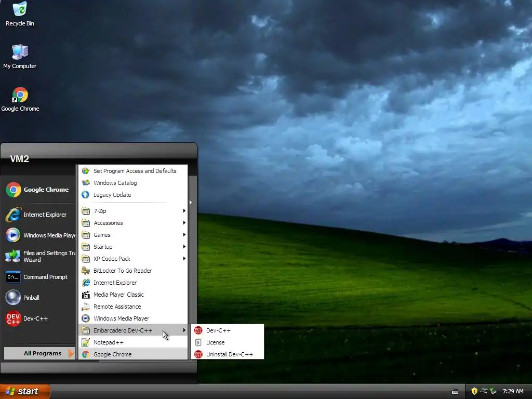Select Embarcadero Dev-C++ folder entry
This screenshot has height=399, width=532.
[133, 330]
